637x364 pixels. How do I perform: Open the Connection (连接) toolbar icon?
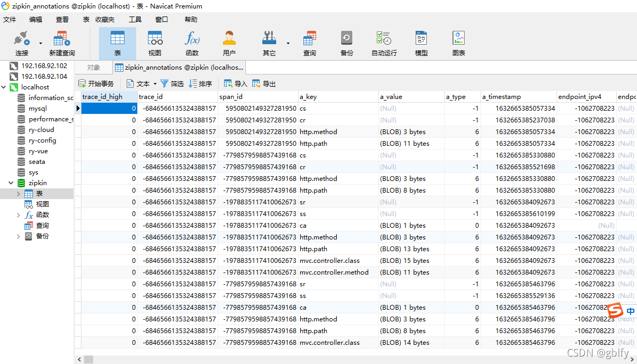[x=21, y=44]
